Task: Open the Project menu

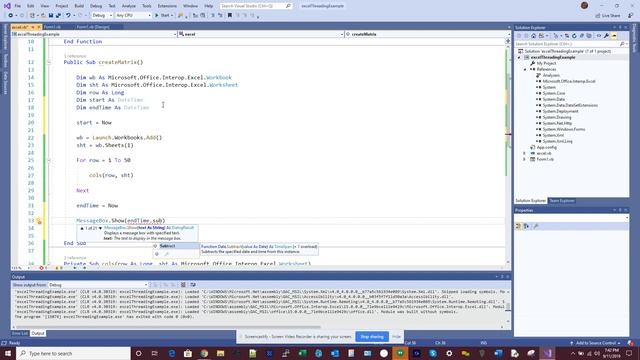Action: pos(62,6)
